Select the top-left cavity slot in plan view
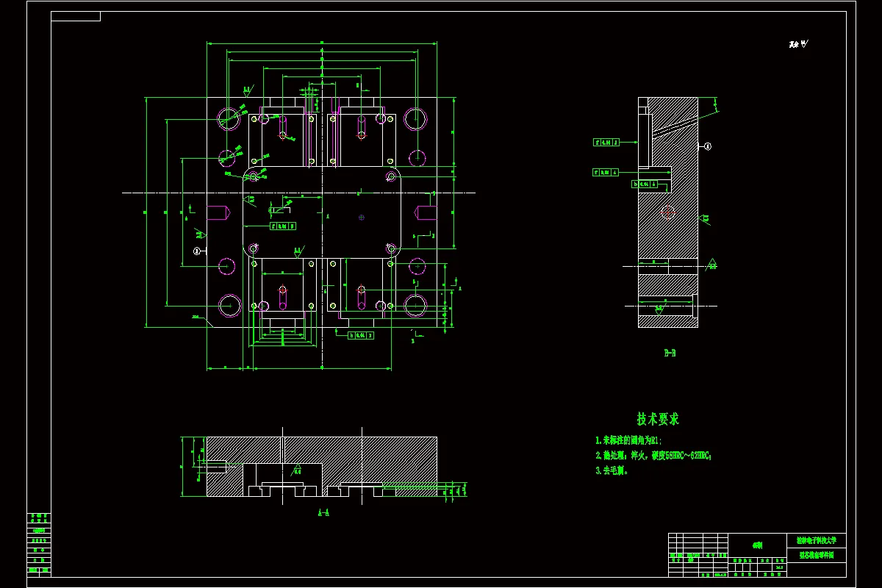Viewport: 882px width, 588px height. tap(283, 127)
